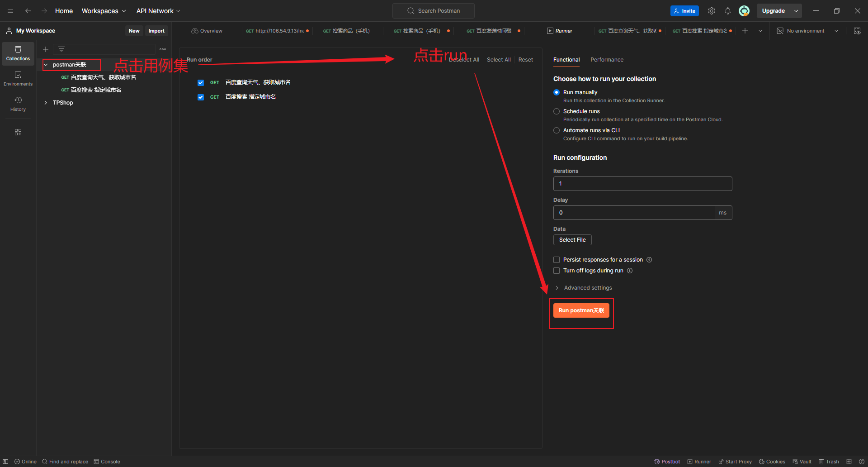The image size is (868, 467).
Task: Click the Delay input field
Action: coord(643,213)
